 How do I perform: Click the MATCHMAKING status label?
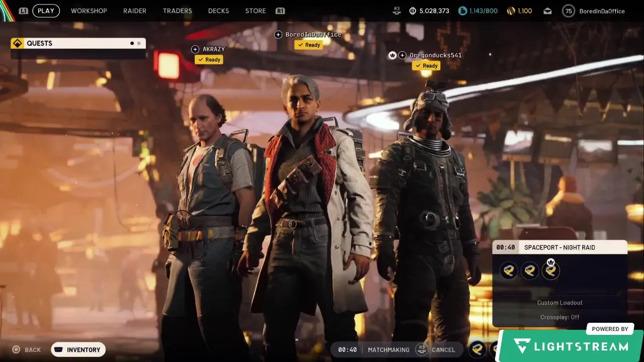tap(388, 350)
